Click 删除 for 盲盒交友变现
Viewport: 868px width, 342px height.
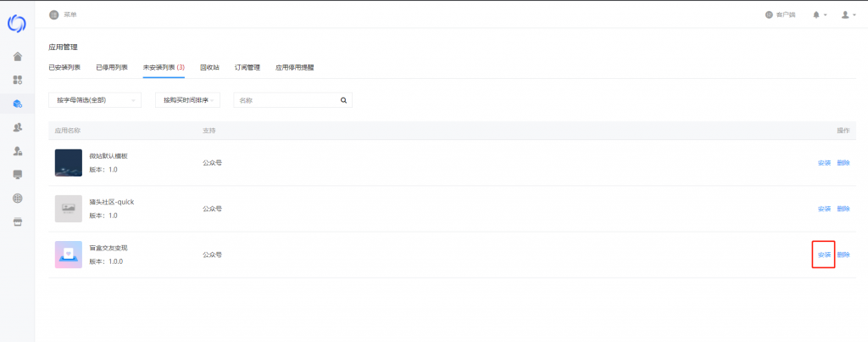[843, 255]
